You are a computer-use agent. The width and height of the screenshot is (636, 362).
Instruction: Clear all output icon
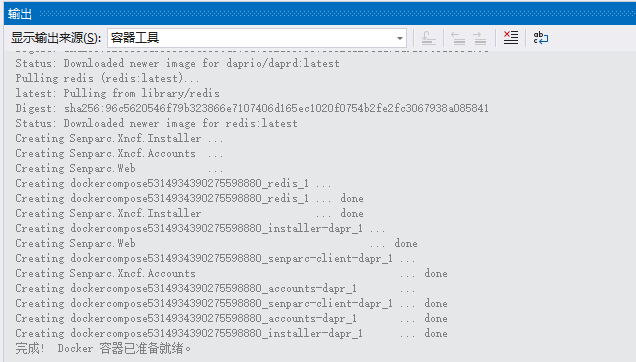(511, 38)
